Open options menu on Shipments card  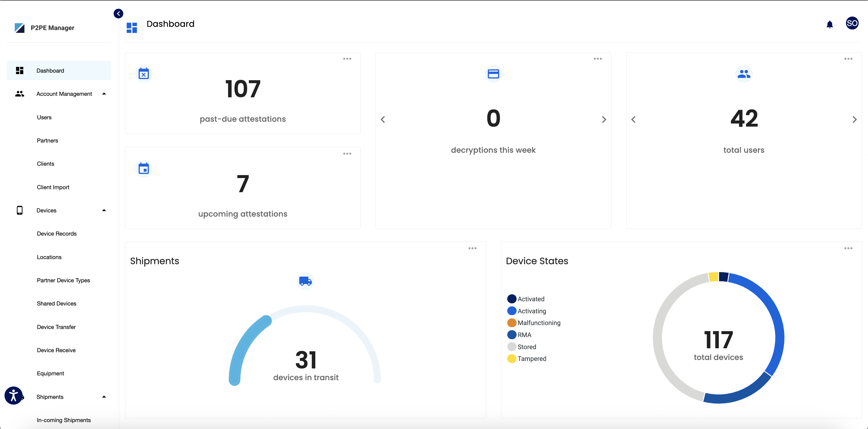point(472,249)
